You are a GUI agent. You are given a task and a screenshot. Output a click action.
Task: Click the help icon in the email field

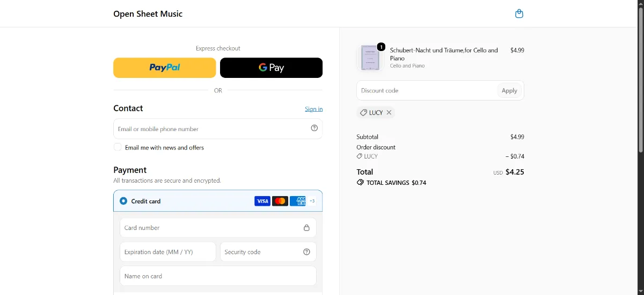[314, 128]
